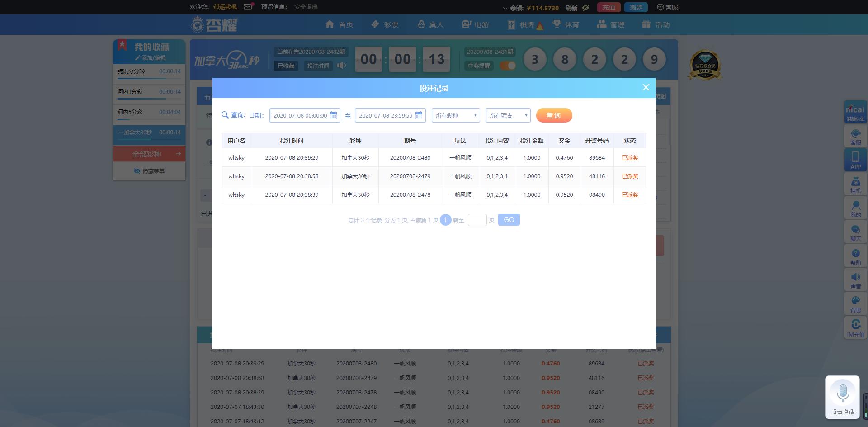Click the blue 提款 button
The image size is (868, 427).
tap(636, 7)
